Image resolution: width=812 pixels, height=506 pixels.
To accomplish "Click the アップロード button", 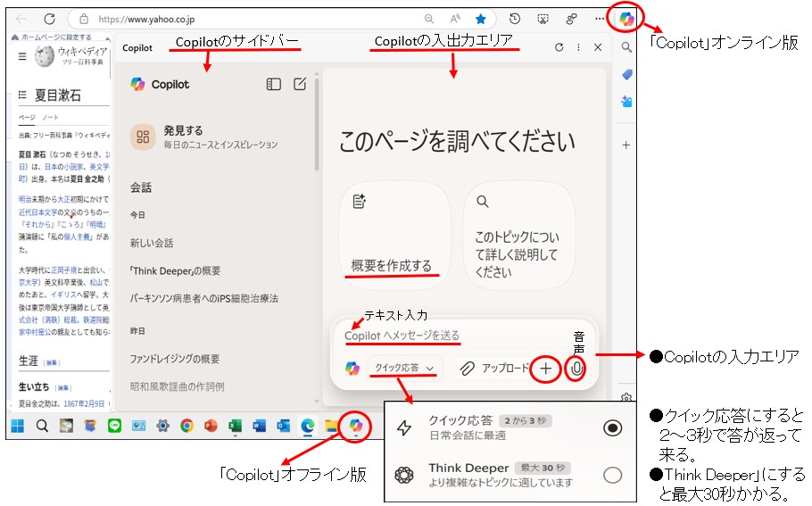I will pyautogui.click(x=495, y=368).
